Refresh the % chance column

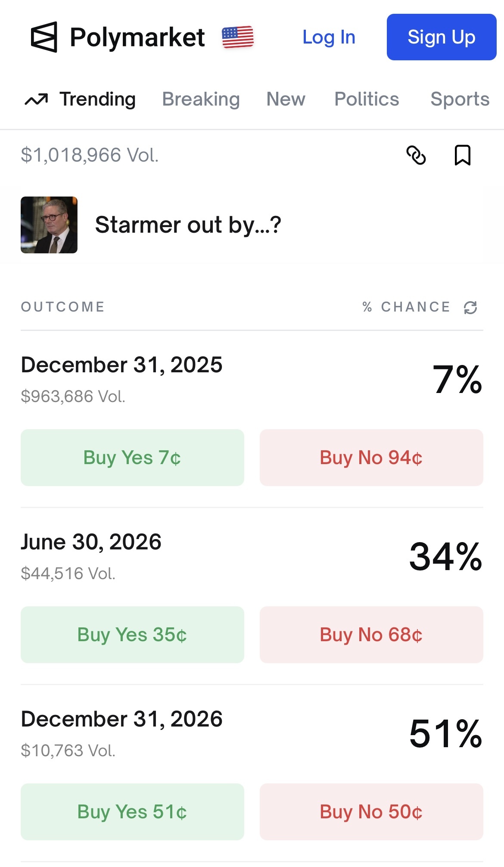click(470, 308)
